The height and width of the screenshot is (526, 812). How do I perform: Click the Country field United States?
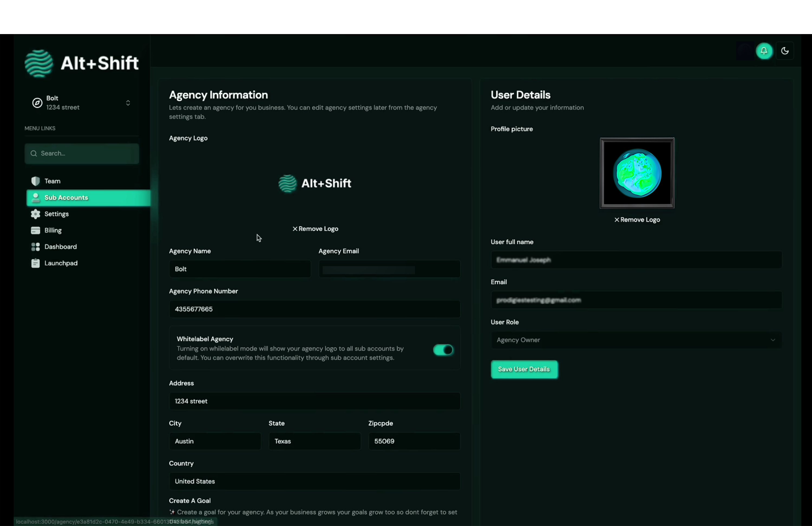pyautogui.click(x=315, y=481)
